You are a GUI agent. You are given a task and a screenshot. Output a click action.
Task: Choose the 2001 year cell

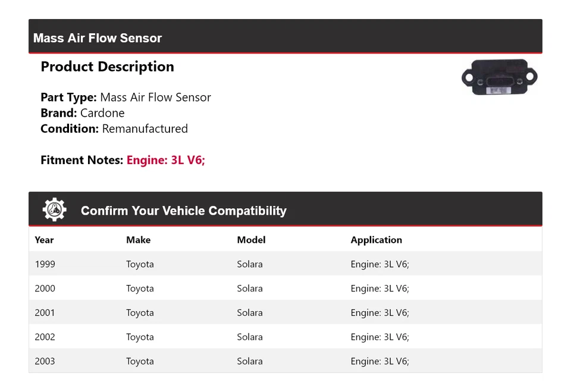coord(45,313)
